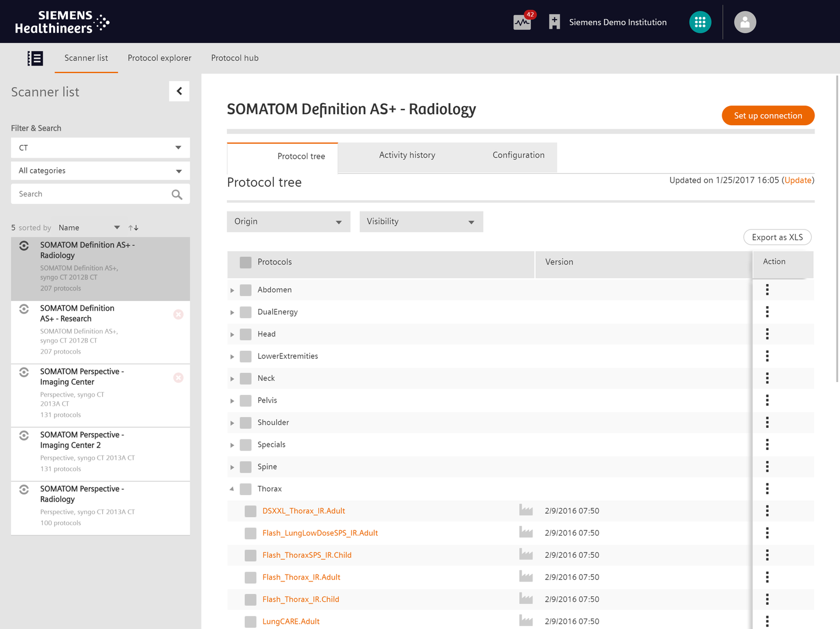Click the Set up connection button
The image size is (840, 629).
pyautogui.click(x=768, y=115)
